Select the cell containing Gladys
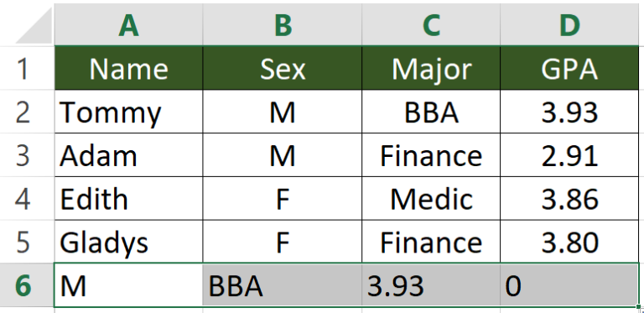This screenshot has width=644, height=313. 128,242
